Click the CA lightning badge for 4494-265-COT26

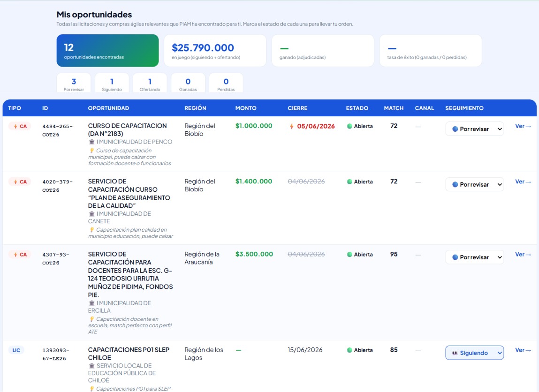click(20, 127)
